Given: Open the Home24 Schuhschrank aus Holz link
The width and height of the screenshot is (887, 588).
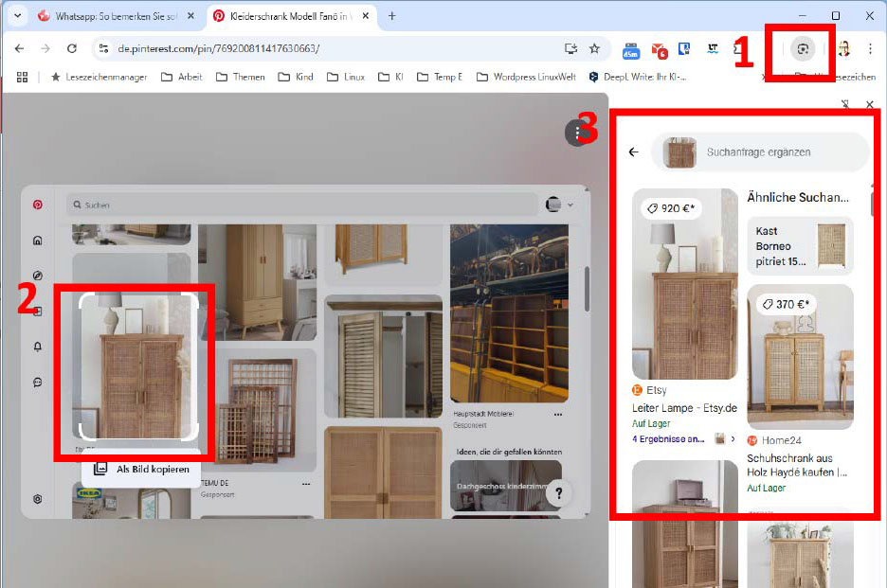Looking at the screenshot, I should pyautogui.click(x=796, y=465).
